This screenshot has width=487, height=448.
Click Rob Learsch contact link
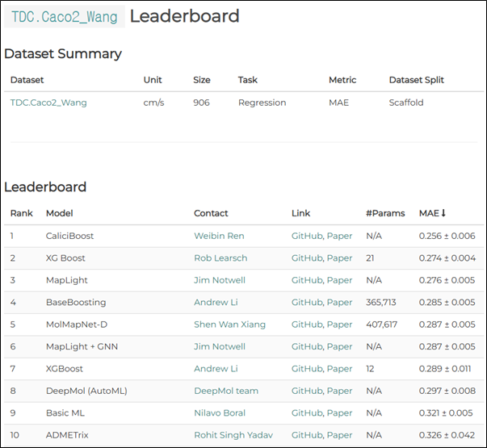point(221,258)
